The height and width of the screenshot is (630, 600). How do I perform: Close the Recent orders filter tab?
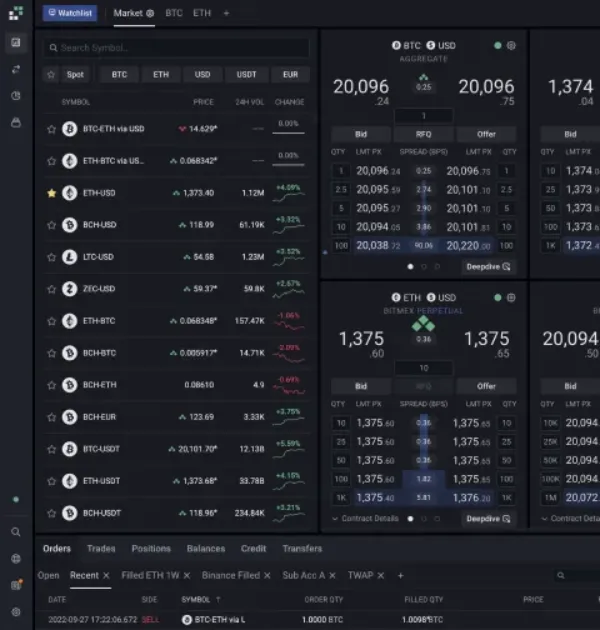[x=106, y=576]
